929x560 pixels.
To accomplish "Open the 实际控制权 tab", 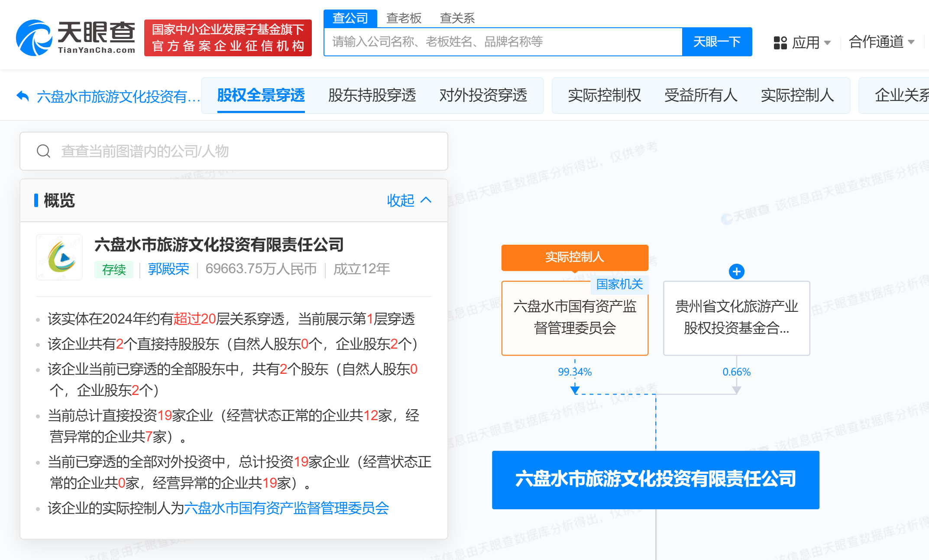I will click(604, 95).
